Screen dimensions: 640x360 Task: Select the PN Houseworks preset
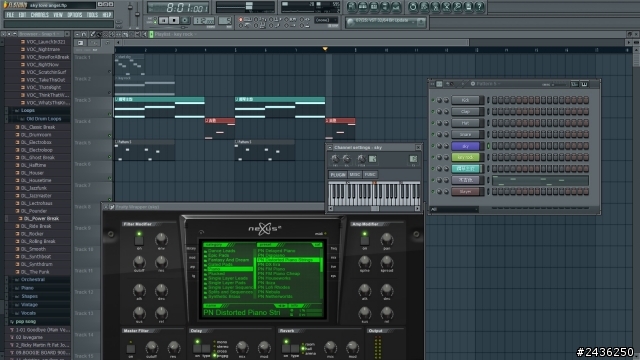pyautogui.click(x=274, y=278)
